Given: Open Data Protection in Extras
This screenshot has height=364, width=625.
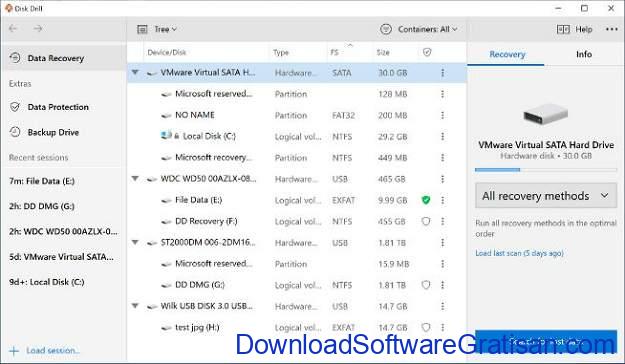Looking at the screenshot, I should [58, 107].
